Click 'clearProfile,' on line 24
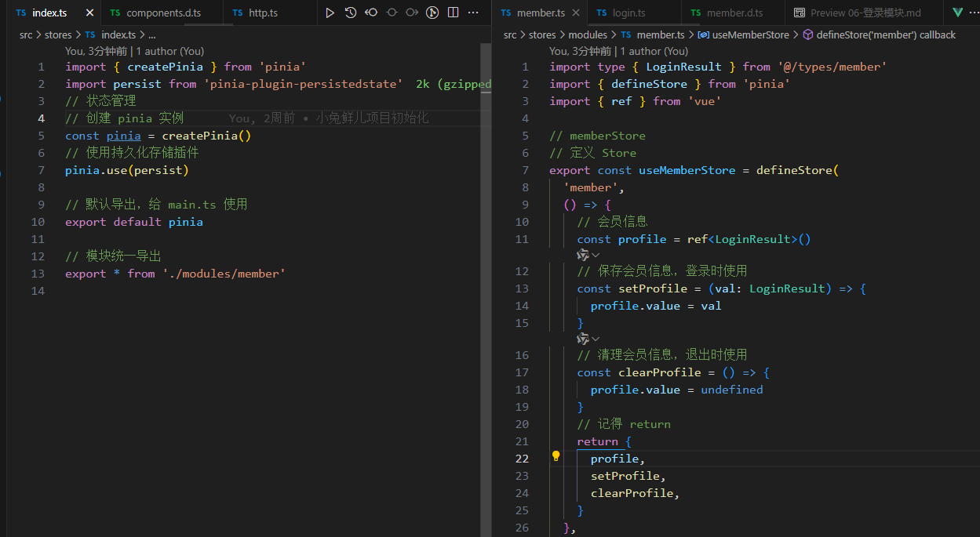Screen dimensions: 980x537 (x=636, y=493)
